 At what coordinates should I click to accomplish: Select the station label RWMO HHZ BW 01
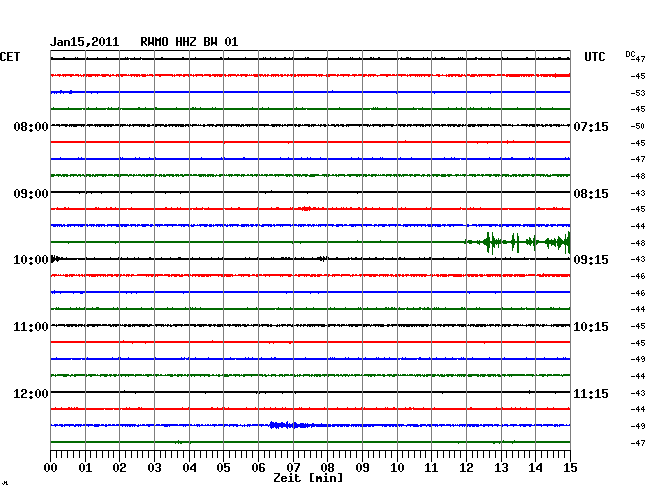click(189, 42)
